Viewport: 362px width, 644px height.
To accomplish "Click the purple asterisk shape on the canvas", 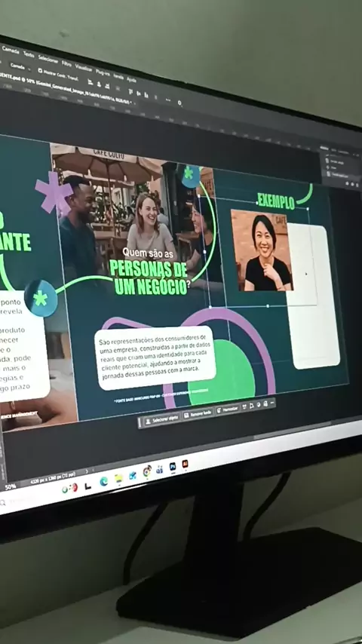I will point(54,192).
